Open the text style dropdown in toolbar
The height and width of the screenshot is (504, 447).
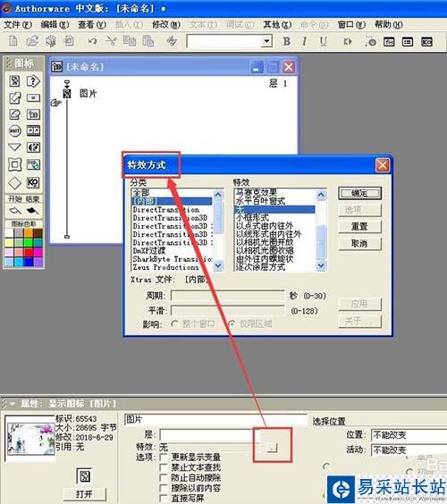click(x=266, y=41)
